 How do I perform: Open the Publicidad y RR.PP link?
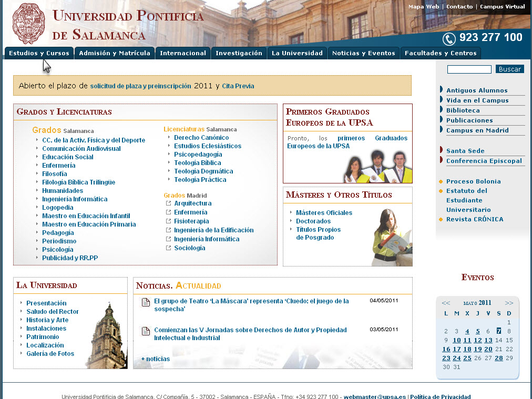(x=70, y=258)
